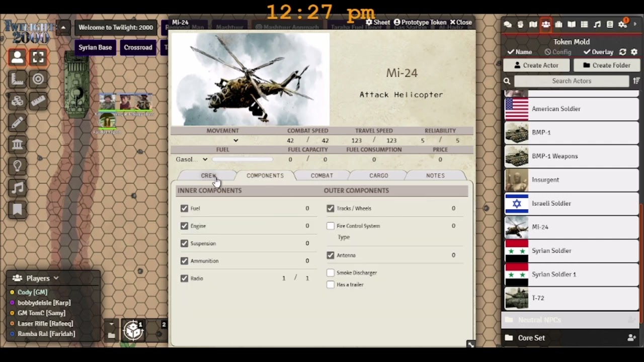Toggle Token Mold Name option
Viewport: 644px width, 362px height.
pyautogui.click(x=520, y=52)
